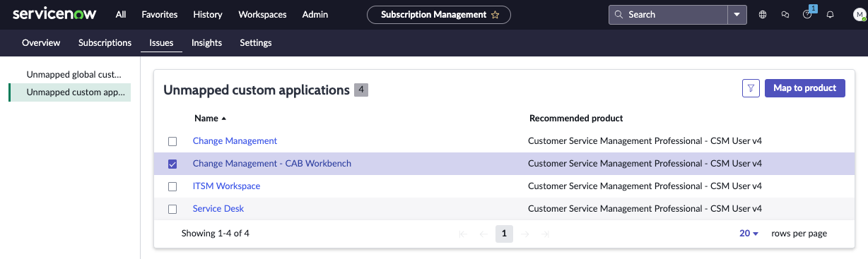Click the Map to product button
The width and height of the screenshot is (868, 259).
(x=805, y=88)
